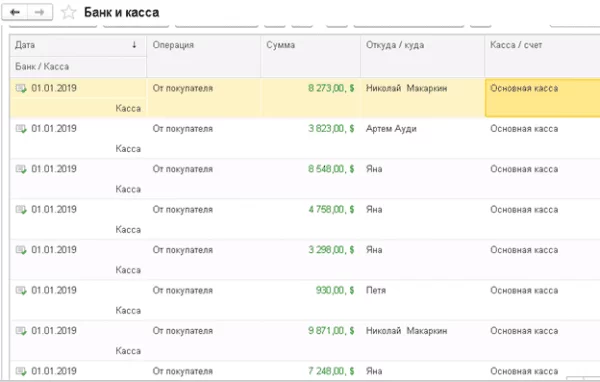The image size is (600, 382).
Task: Select the amount 8 273,00, $
Action: click(331, 88)
